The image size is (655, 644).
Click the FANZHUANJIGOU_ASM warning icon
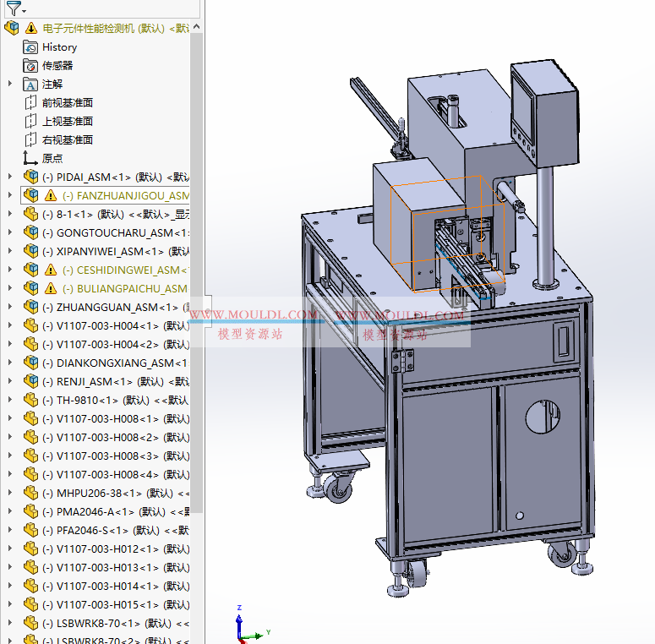[50, 195]
